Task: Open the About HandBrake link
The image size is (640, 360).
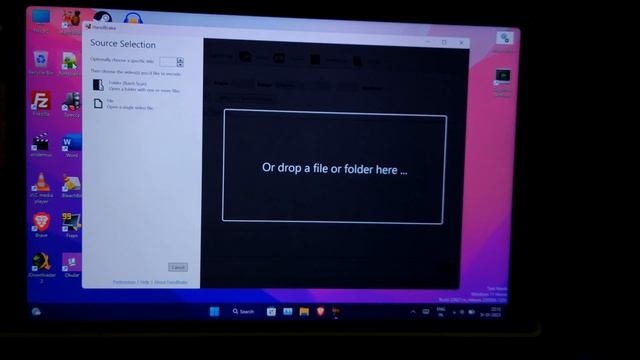Action: coord(171,282)
